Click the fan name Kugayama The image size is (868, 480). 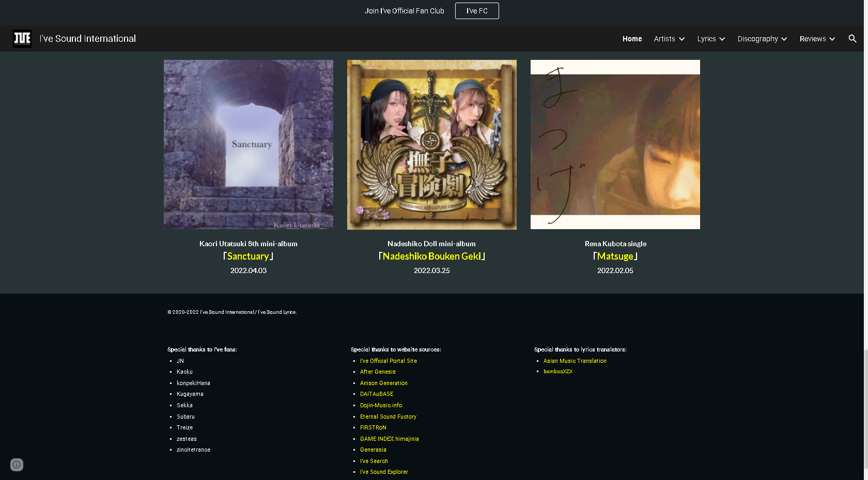(x=190, y=394)
